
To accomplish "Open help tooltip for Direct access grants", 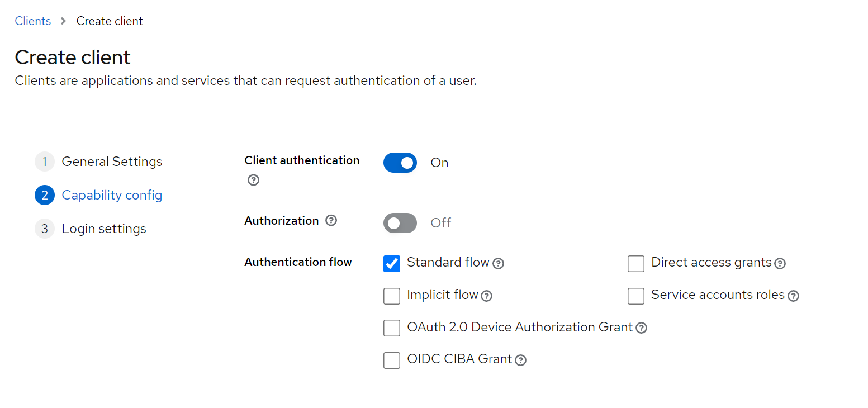I will click(x=780, y=263).
